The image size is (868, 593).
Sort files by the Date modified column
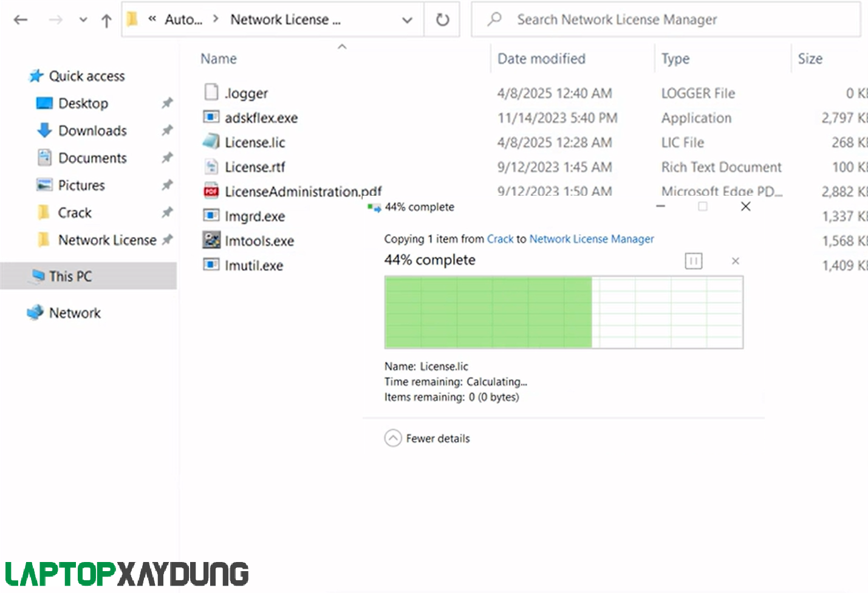[541, 58]
